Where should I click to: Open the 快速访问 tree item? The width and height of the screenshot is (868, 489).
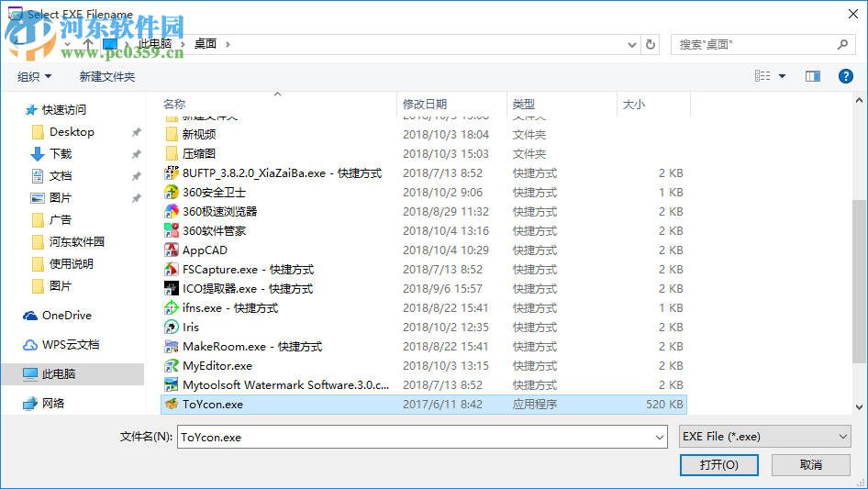[63, 110]
